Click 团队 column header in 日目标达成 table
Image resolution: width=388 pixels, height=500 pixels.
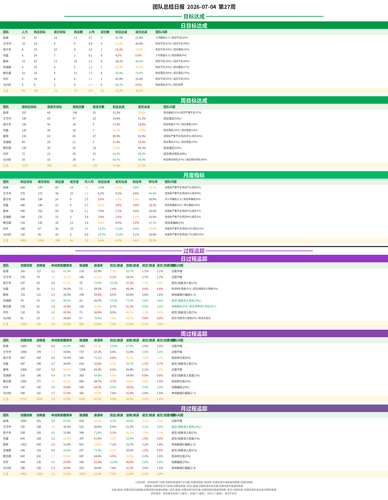[6, 32]
